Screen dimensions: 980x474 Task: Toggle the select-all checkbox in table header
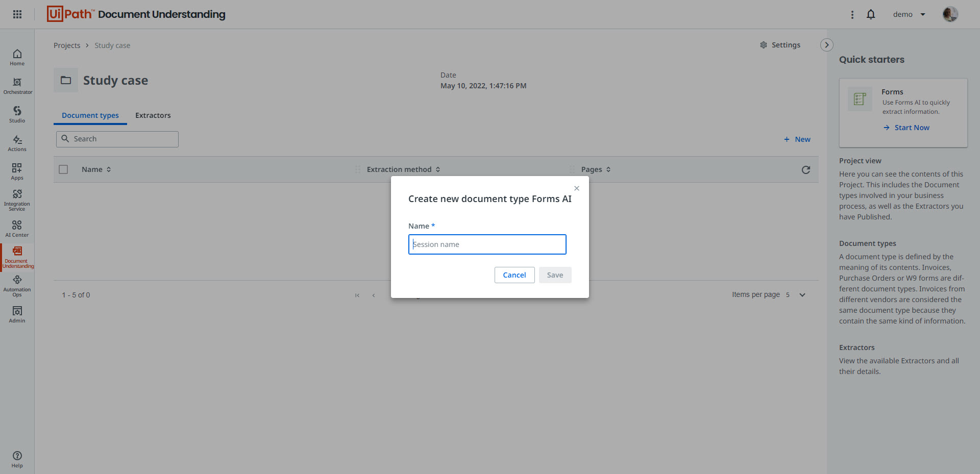(63, 169)
